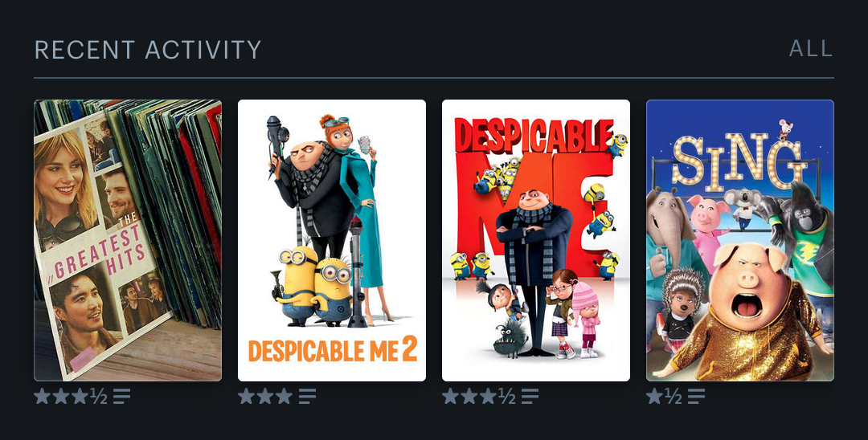Click the second star under The Greatest Hits

point(61,396)
